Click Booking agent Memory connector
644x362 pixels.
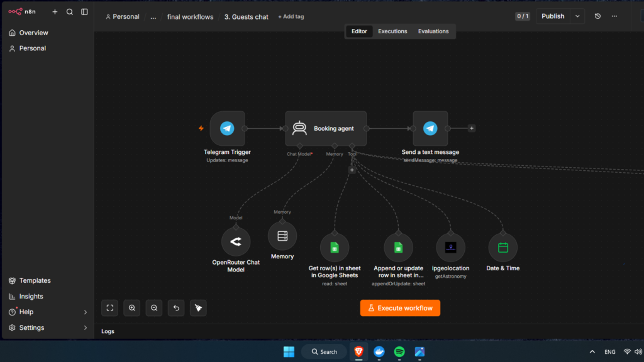[335, 146]
